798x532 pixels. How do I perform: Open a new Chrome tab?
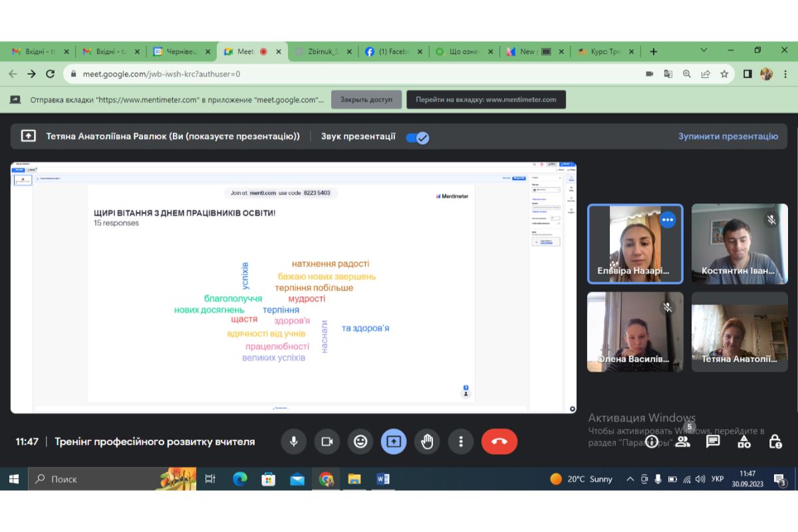click(x=654, y=51)
